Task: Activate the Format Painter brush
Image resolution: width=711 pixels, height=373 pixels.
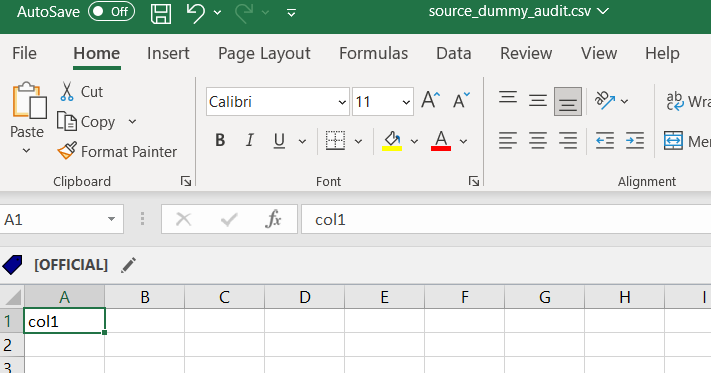Action: point(117,151)
